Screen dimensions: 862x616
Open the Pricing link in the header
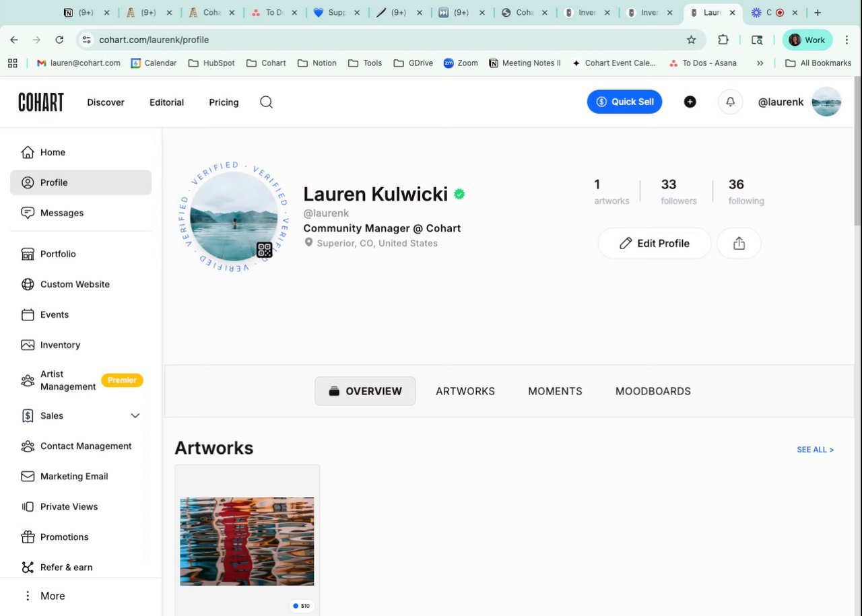(224, 102)
